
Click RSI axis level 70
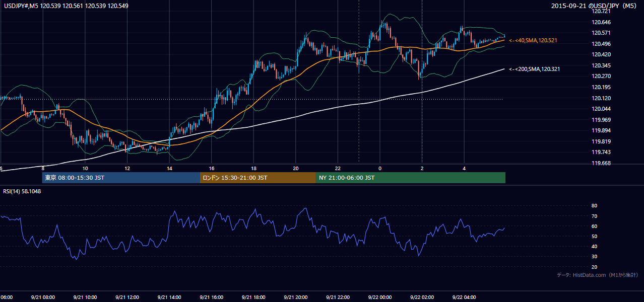coord(594,216)
